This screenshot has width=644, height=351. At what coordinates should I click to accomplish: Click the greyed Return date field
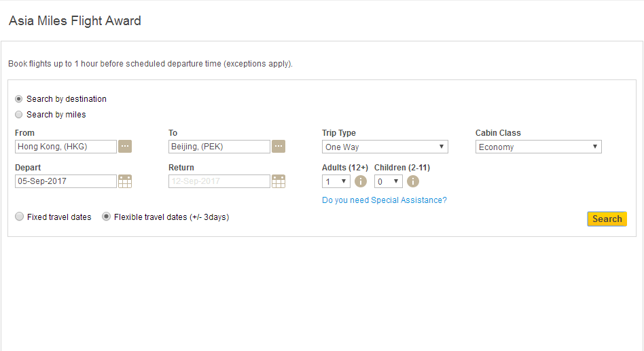(219, 181)
